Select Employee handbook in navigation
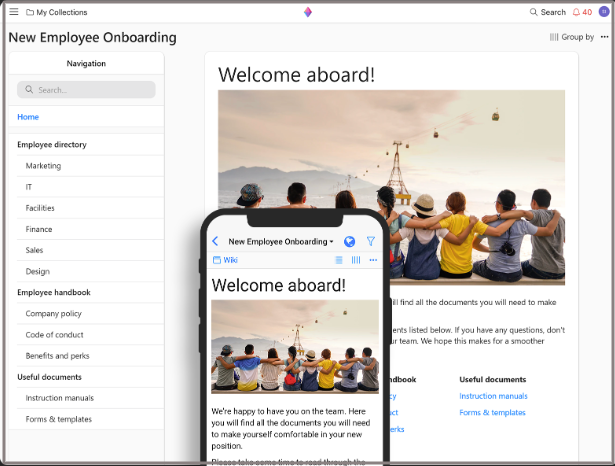The image size is (615, 466). point(86,293)
